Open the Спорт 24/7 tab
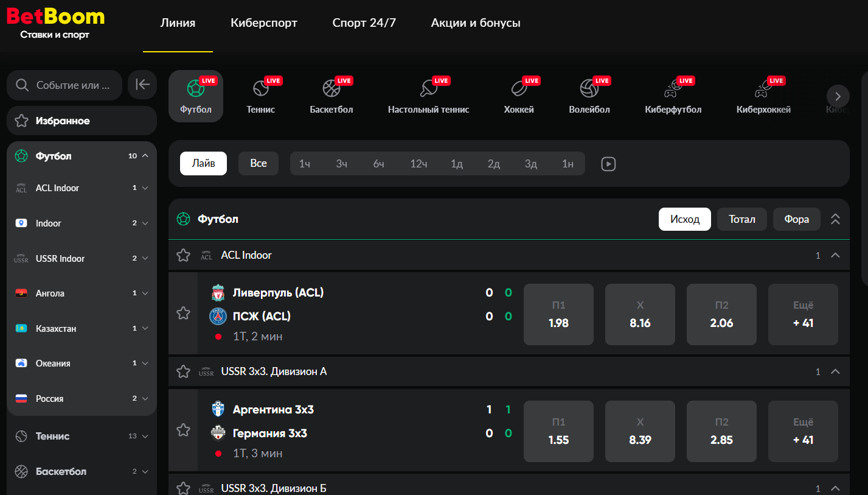Viewport: 868px width, 495px height. (364, 23)
